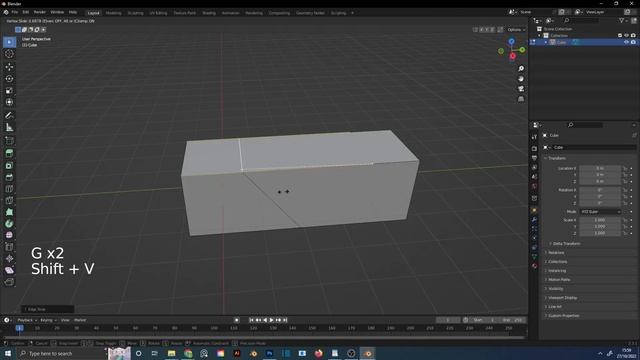Lock Rotation X with its padlock
Screen dimensions: 640x360
click(625, 190)
